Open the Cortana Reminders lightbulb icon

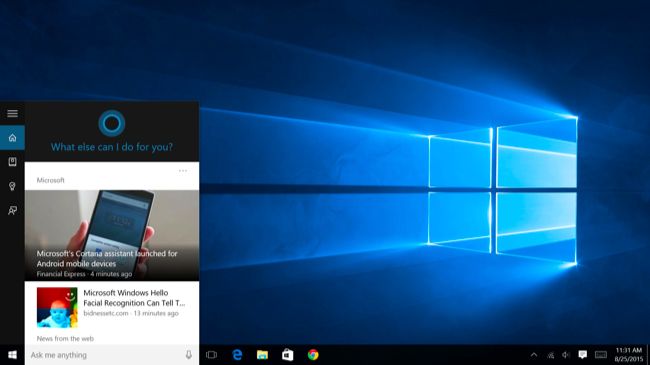point(12,186)
